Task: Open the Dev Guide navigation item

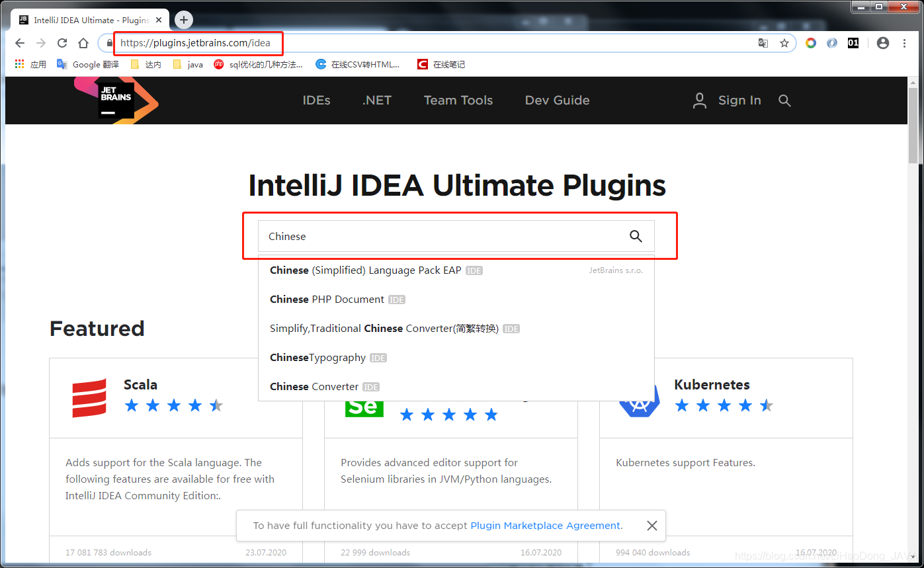Action: 557,101
